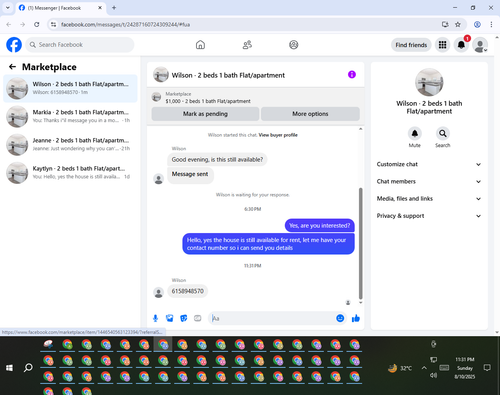Click the "Yes, are you interested?" message
500x395 pixels.
click(x=320, y=226)
